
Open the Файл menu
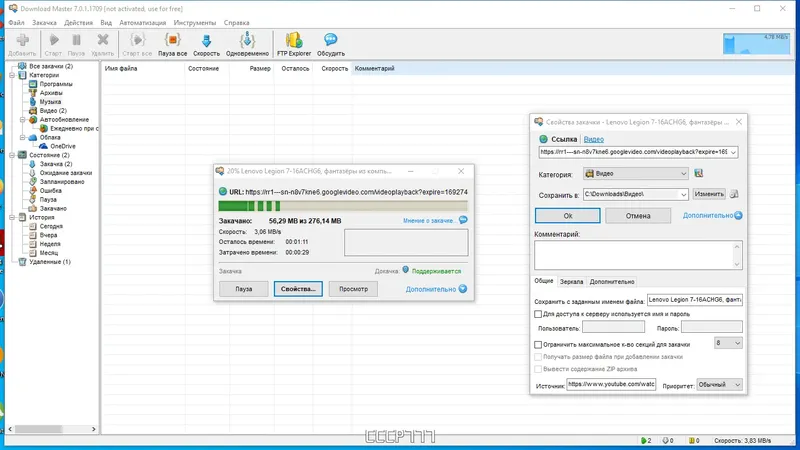point(16,22)
